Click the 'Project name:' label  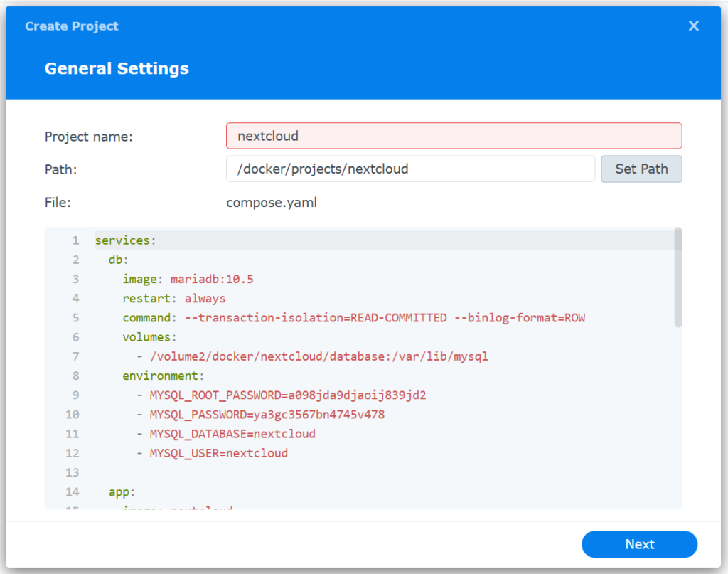pyautogui.click(x=89, y=137)
